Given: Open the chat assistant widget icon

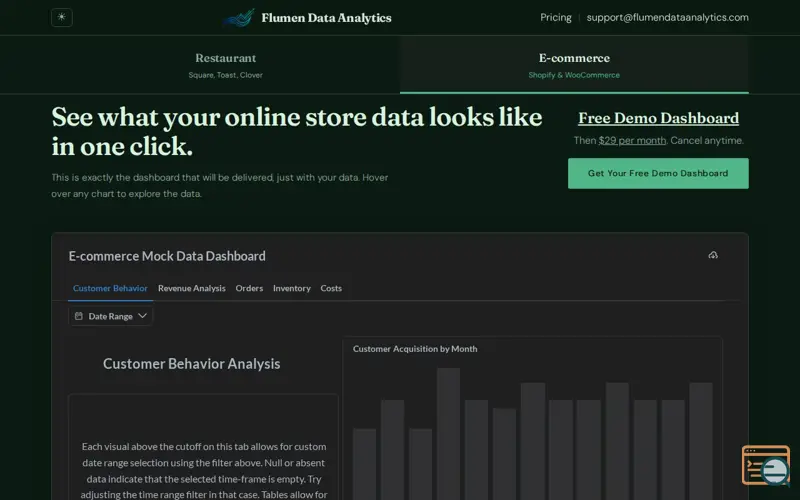Looking at the screenshot, I should point(766,465).
